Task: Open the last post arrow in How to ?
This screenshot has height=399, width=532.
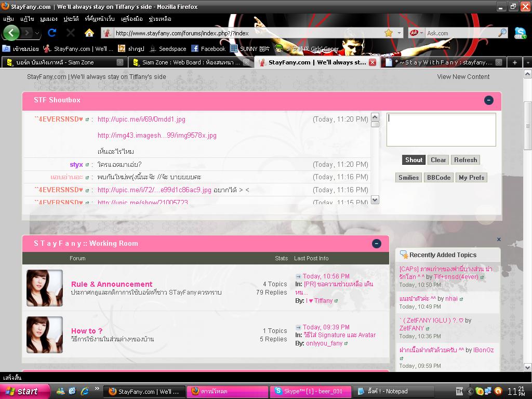Action: point(298,327)
